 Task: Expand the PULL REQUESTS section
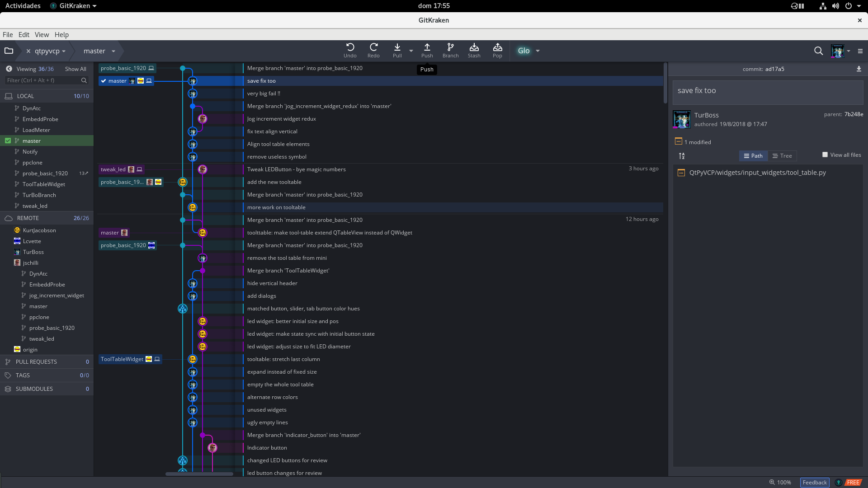[47, 361]
